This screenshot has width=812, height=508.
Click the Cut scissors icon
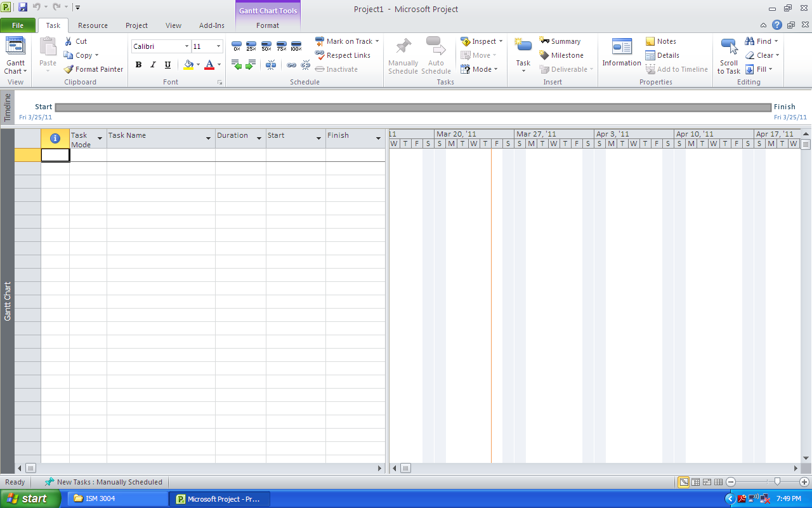(69, 41)
